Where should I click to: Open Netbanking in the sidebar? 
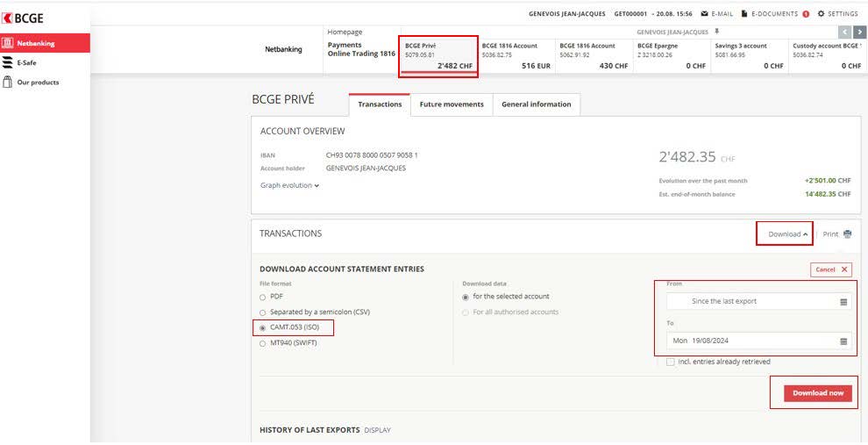point(45,43)
